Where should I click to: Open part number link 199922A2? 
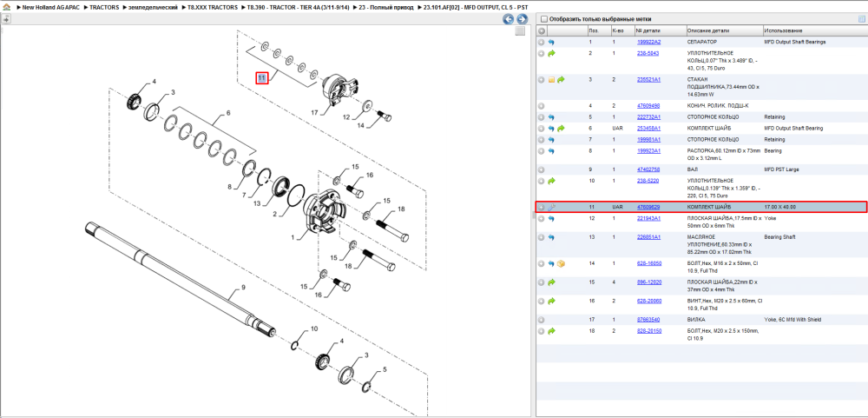coord(648,42)
